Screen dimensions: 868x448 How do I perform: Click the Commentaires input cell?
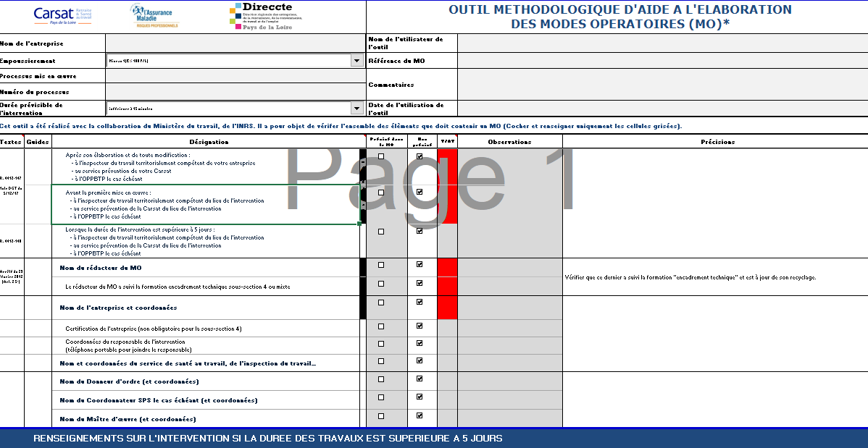663,85
